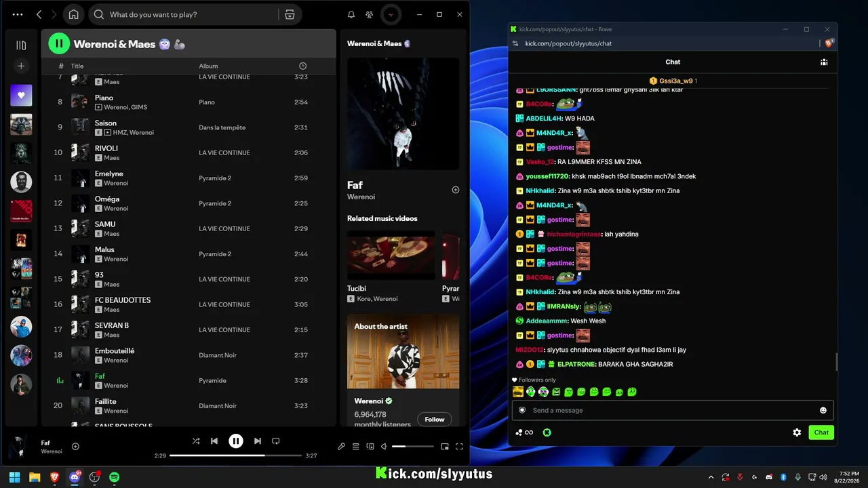Toggle shuffle in the Spotify player
Image resolution: width=868 pixels, height=488 pixels.
(x=196, y=441)
